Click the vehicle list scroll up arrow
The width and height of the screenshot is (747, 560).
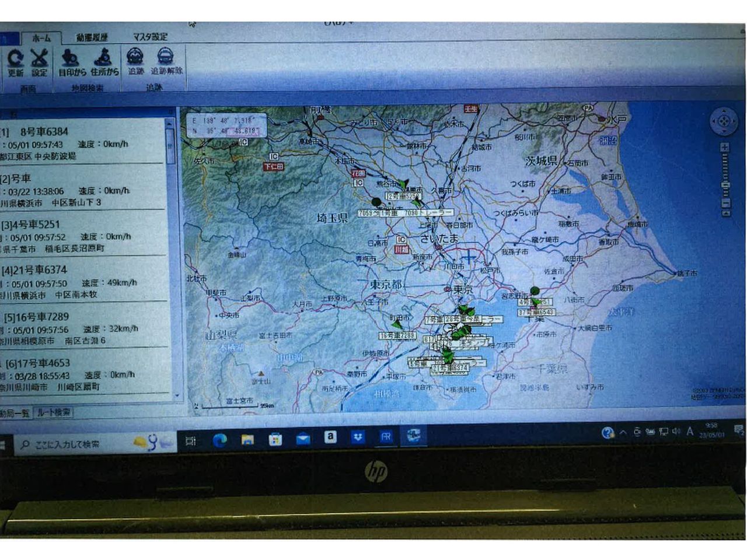[170, 123]
